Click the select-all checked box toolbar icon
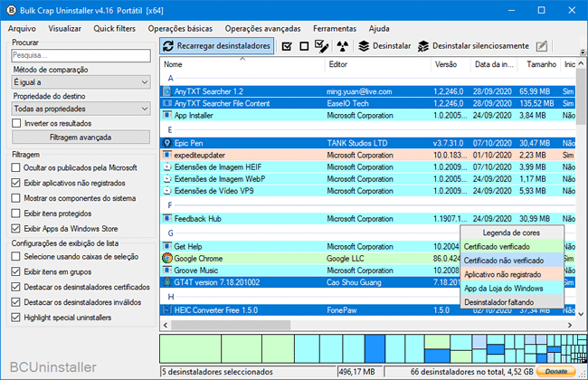 coord(287,46)
